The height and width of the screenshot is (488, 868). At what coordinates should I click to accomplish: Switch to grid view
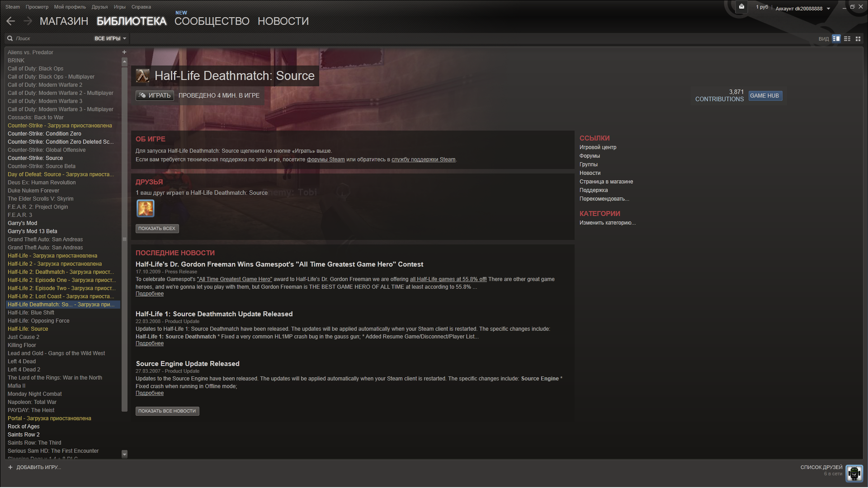[x=858, y=39]
